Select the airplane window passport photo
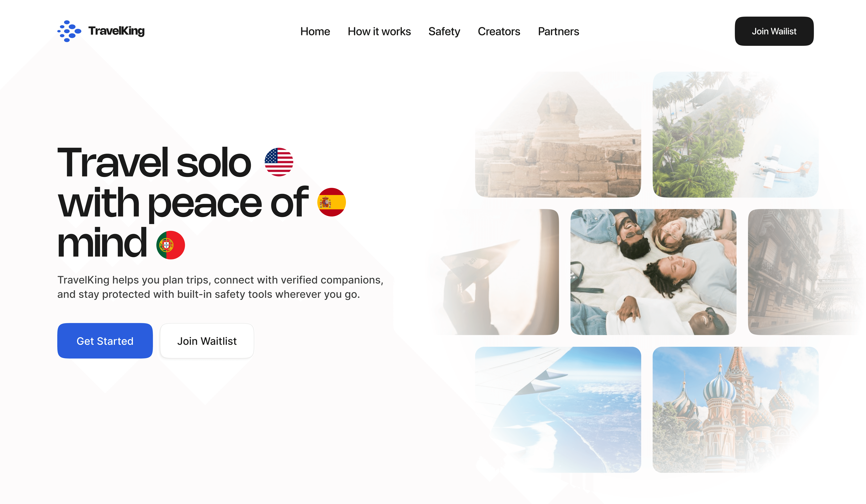Image resolution: width=866 pixels, height=504 pixels. click(495, 272)
